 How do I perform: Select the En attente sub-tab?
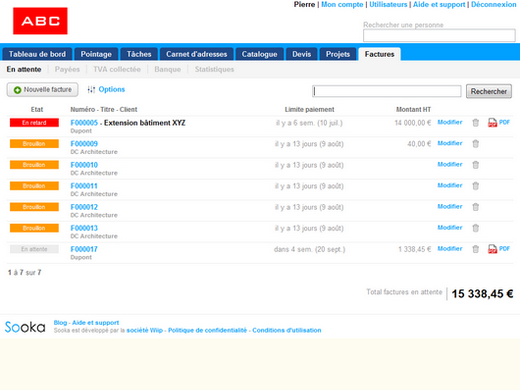click(x=24, y=69)
